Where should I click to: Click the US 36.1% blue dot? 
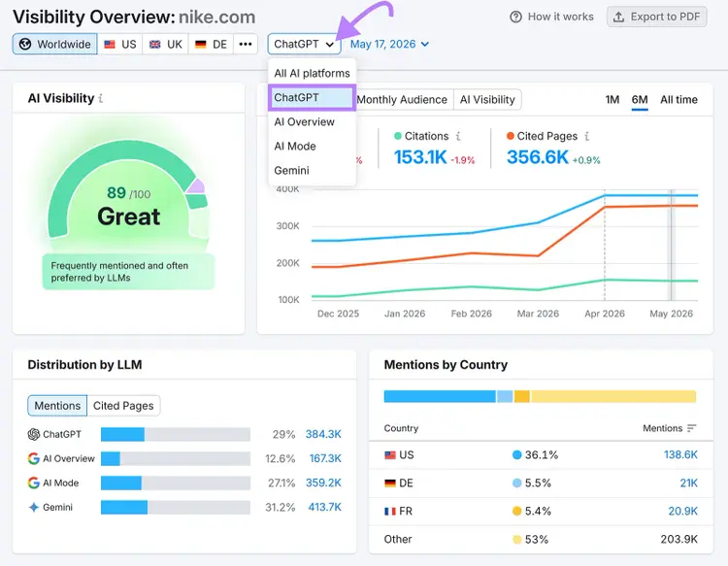[x=516, y=455]
